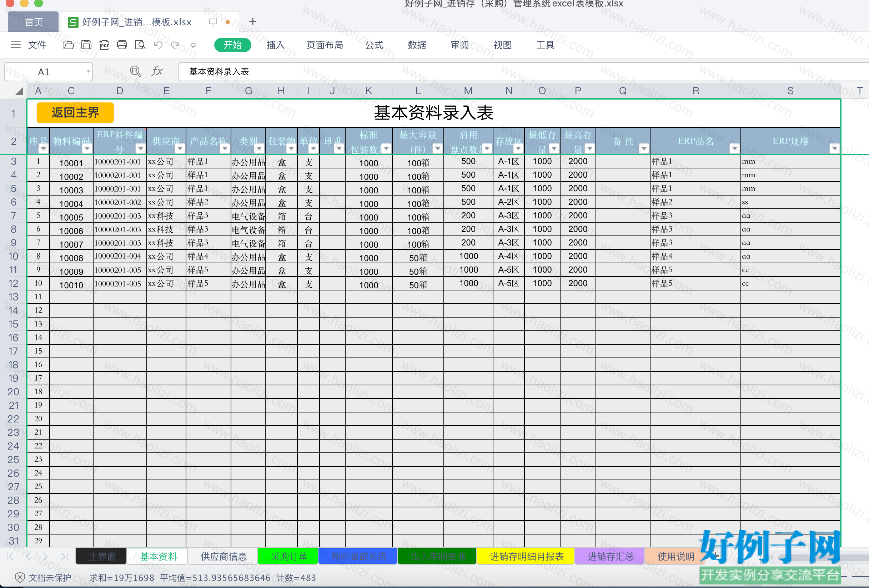Click the presentation monitor icon on file tab
Screen dimensions: 869x588
213,22
